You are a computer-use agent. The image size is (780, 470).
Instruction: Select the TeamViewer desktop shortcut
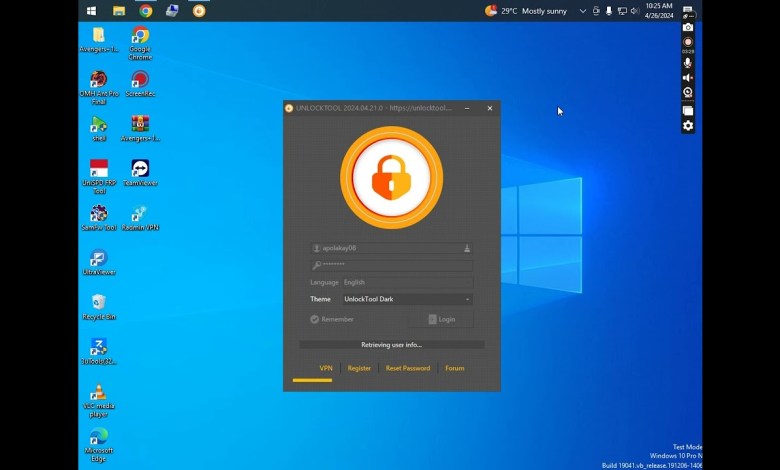point(140,173)
